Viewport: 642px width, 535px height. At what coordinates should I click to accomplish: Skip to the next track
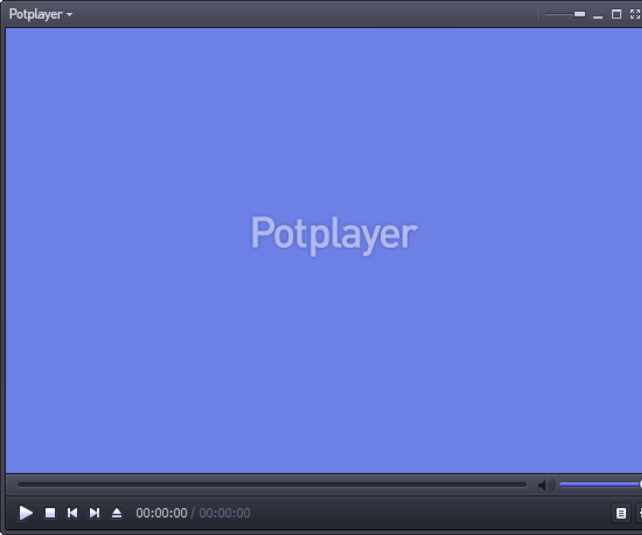[95, 513]
